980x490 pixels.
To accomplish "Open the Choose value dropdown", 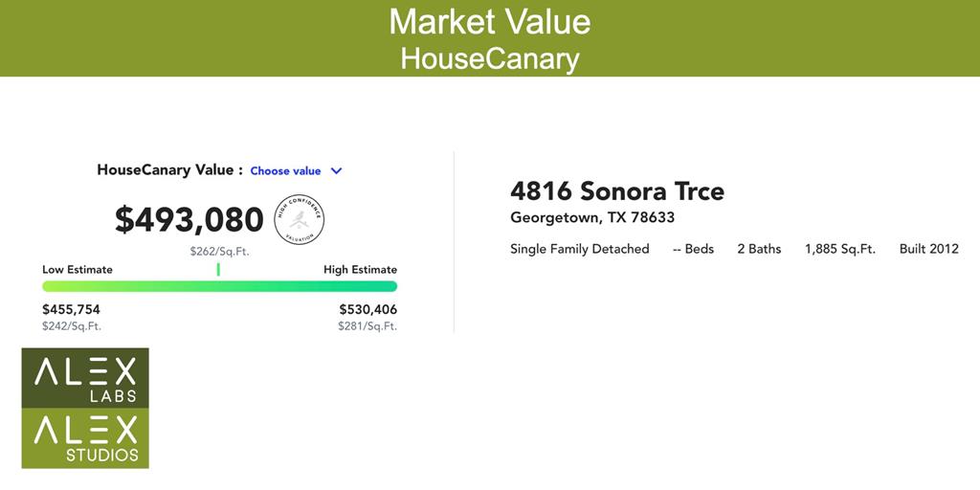I will point(297,170).
